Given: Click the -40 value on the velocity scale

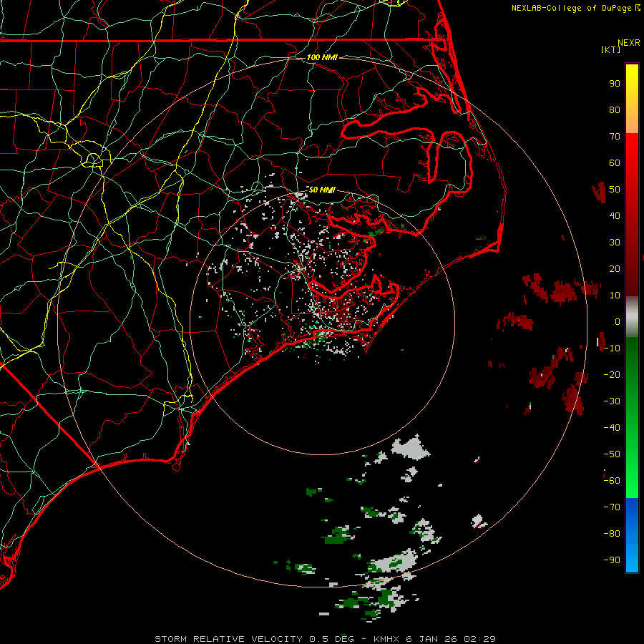Looking at the screenshot, I should (x=612, y=428).
